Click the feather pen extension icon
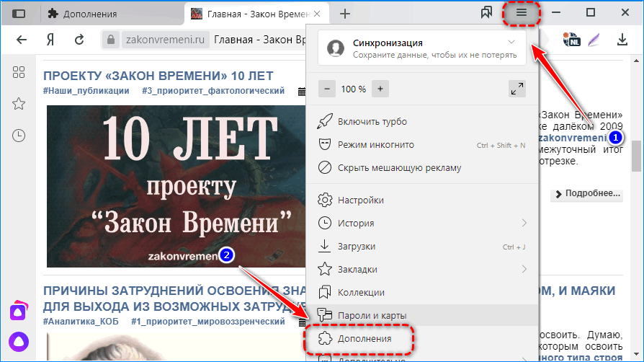The width and height of the screenshot is (644, 362). pyautogui.click(x=594, y=40)
